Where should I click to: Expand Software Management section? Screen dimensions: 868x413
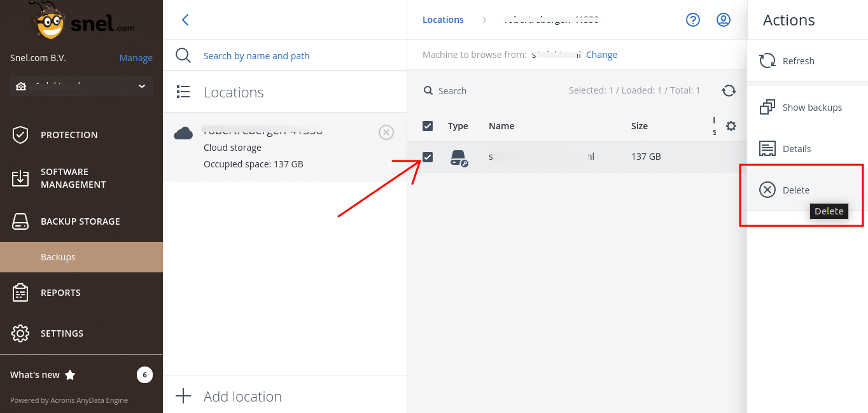(x=73, y=178)
